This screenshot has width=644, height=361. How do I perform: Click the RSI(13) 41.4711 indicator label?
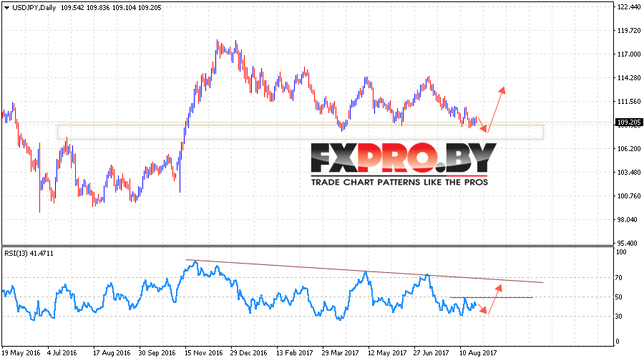click(29, 254)
